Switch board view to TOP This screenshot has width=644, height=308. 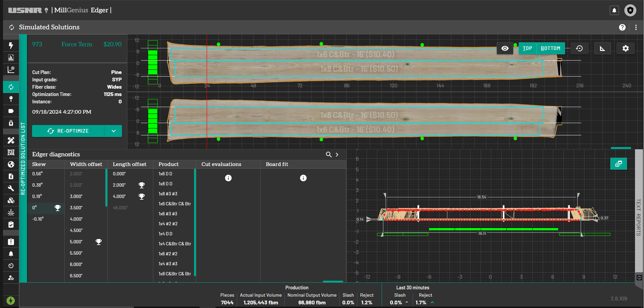[x=527, y=48]
